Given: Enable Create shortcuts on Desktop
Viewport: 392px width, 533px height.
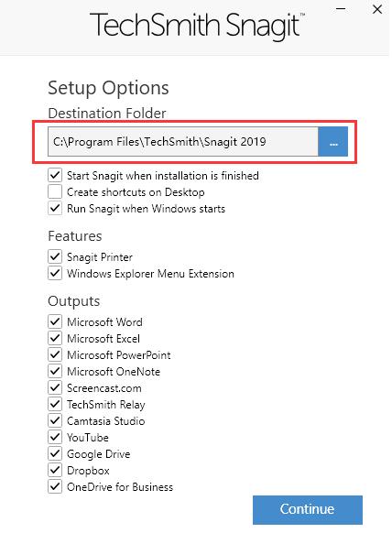Looking at the screenshot, I should [55, 191].
